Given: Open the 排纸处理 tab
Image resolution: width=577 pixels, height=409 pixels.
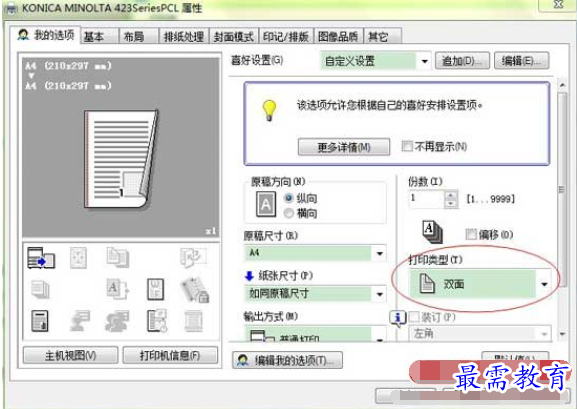Looking at the screenshot, I should coord(184,36).
